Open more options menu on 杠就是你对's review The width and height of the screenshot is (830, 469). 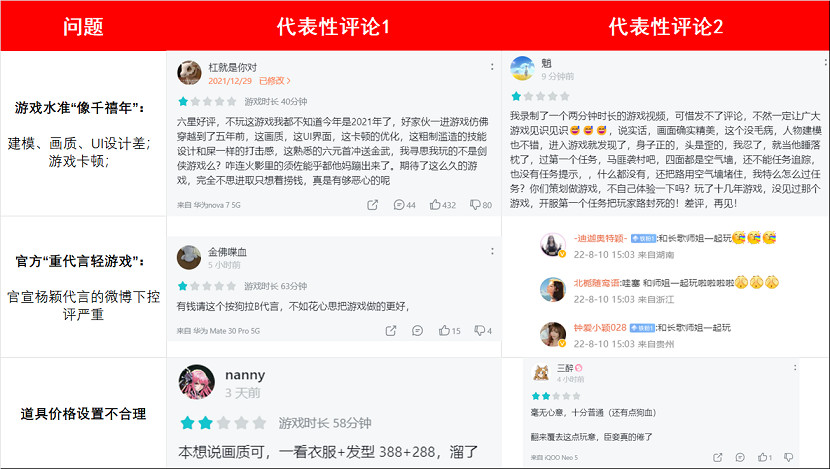[x=492, y=67]
